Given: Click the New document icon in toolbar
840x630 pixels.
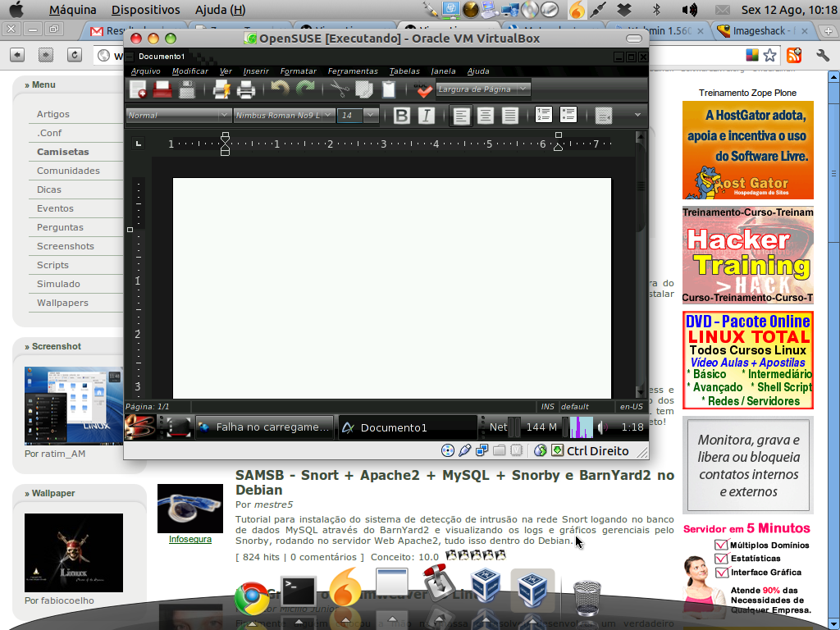Looking at the screenshot, I should point(138,89).
